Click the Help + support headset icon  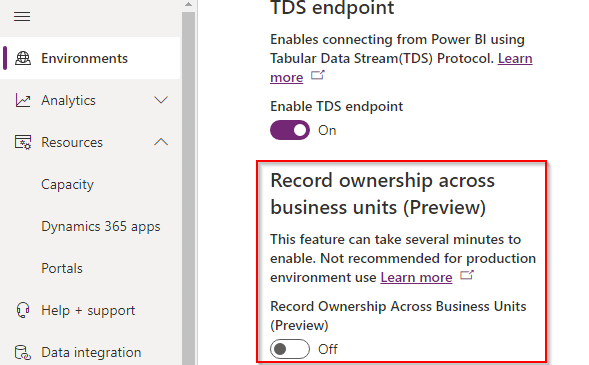(23, 311)
